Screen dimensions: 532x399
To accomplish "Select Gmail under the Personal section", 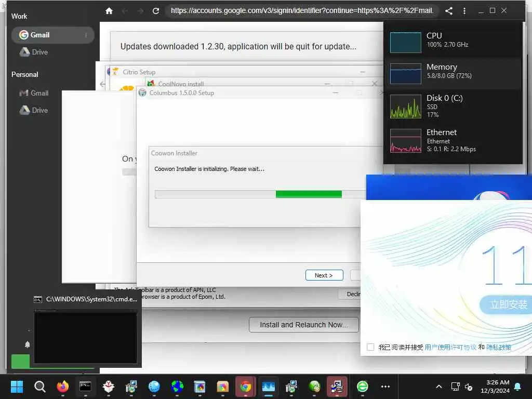I will 34,93.
